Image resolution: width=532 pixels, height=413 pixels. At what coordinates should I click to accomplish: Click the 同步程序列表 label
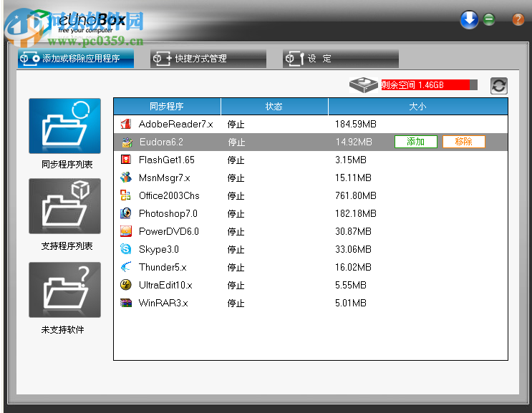[67, 165]
